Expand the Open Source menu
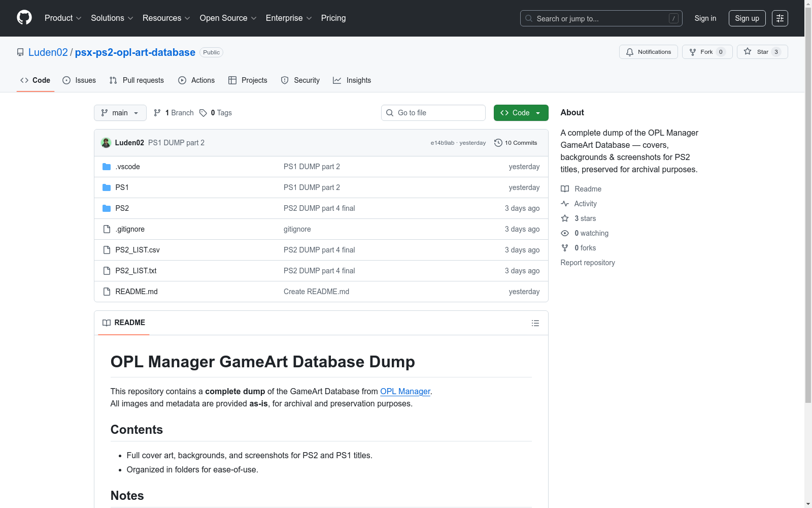The height and width of the screenshot is (508, 812). click(x=228, y=18)
